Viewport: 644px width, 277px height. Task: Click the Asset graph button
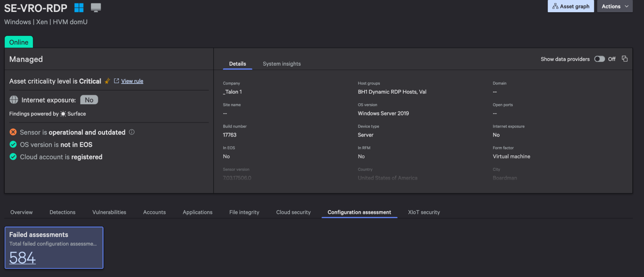(571, 6)
